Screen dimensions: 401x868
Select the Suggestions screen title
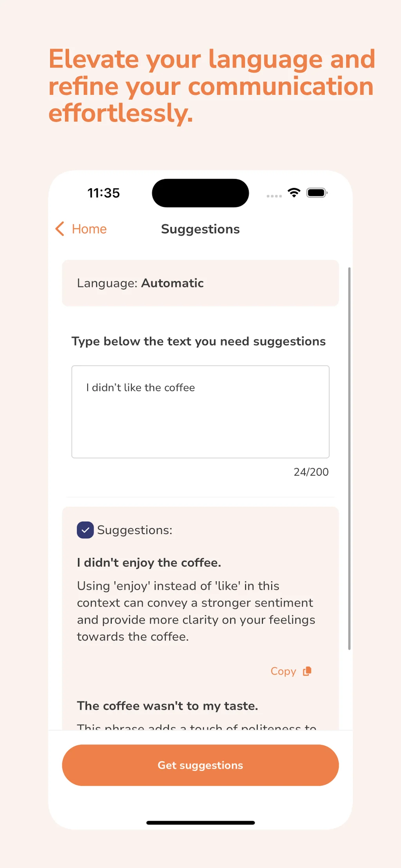click(200, 229)
